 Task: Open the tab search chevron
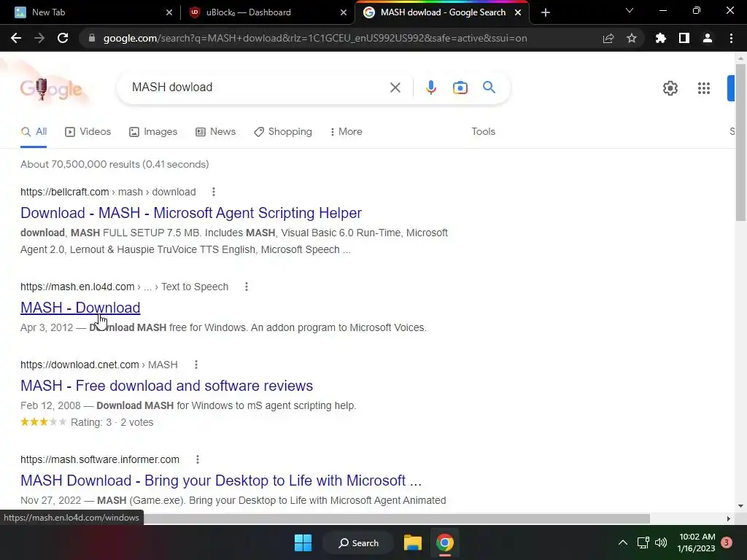click(630, 10)
